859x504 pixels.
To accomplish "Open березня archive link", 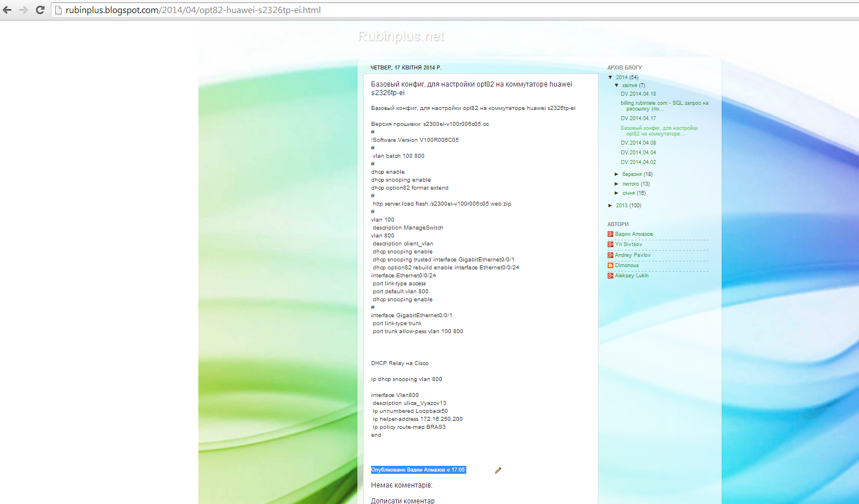I will (632, 174).
